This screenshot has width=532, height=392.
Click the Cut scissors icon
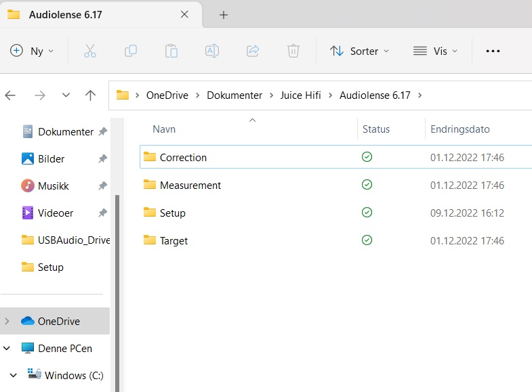[x=90, y=51]
